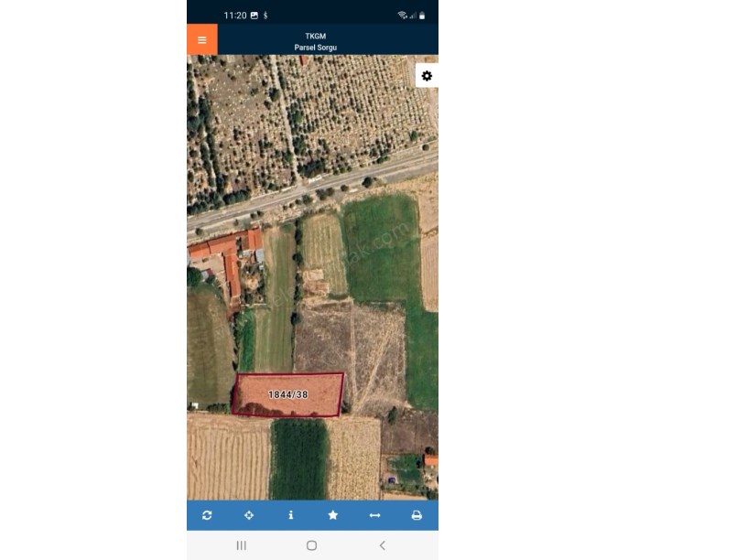Tap the favorite star icon
This screenshot has width=747, height=560.
[x=333, y=515]
